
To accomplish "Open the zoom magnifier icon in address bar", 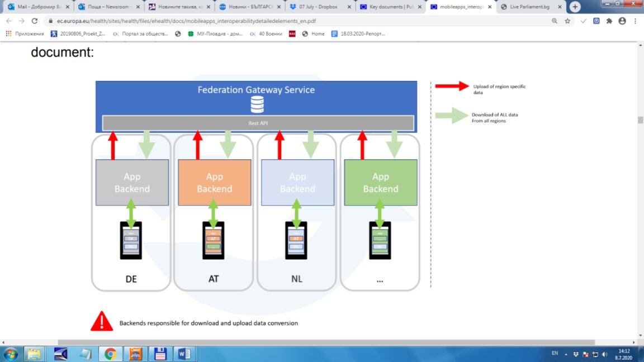I will [555, 21].
